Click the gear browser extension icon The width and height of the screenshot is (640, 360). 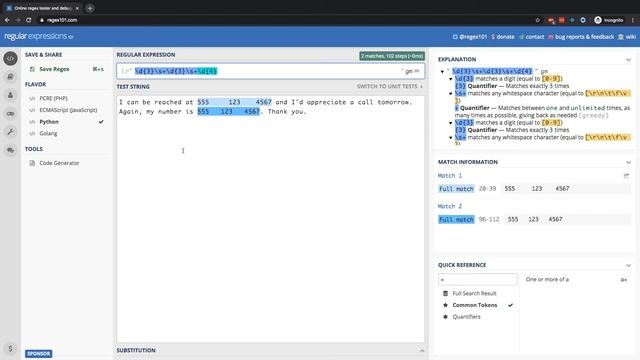(x=583, y=20)
